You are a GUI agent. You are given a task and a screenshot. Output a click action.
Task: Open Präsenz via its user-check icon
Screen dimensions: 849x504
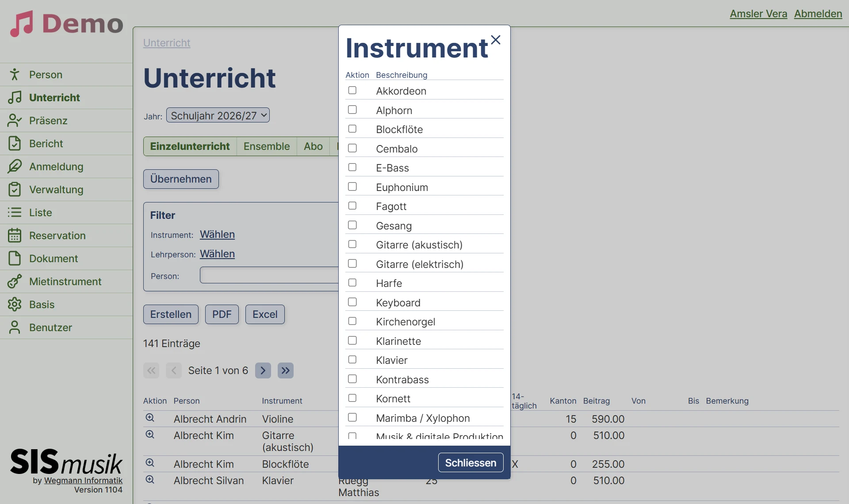pyautogui.click(x=15, y=120)
